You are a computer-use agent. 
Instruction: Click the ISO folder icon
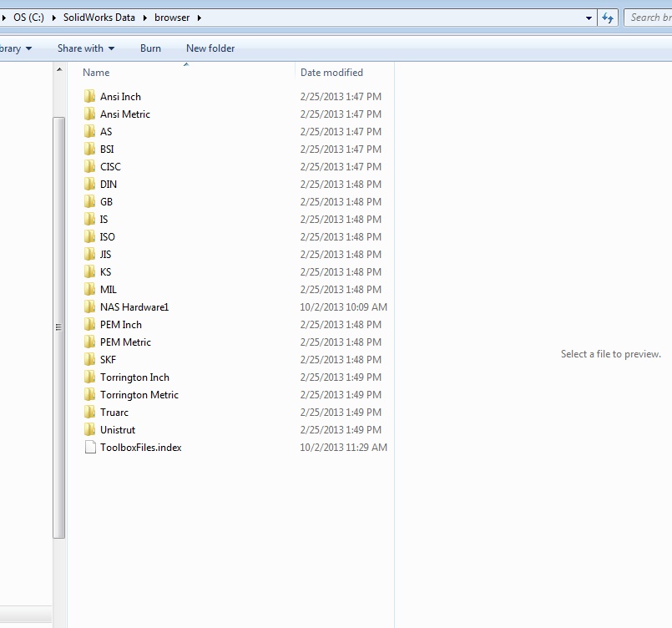pos(89,236)
